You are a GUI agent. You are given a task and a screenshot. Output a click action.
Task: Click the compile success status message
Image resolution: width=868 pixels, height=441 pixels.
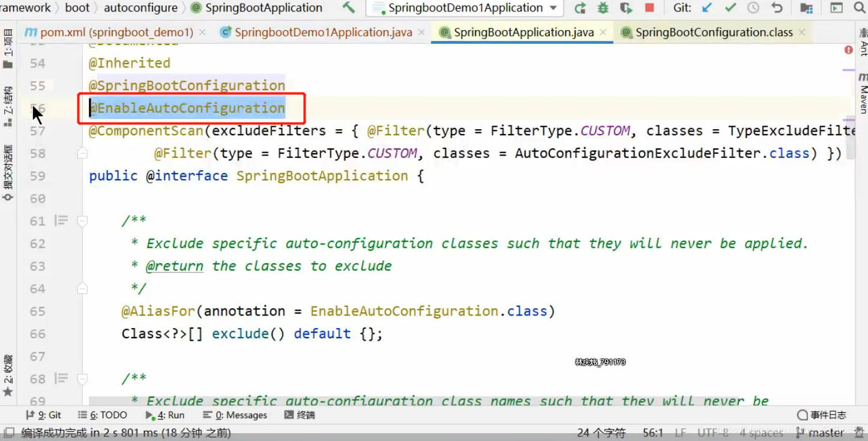[x=126, y=433]
